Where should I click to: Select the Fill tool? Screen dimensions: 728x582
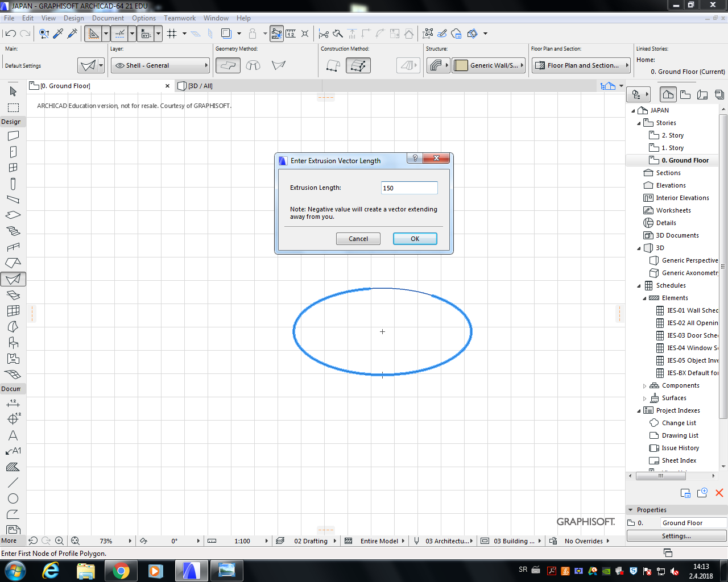(13, 467)
